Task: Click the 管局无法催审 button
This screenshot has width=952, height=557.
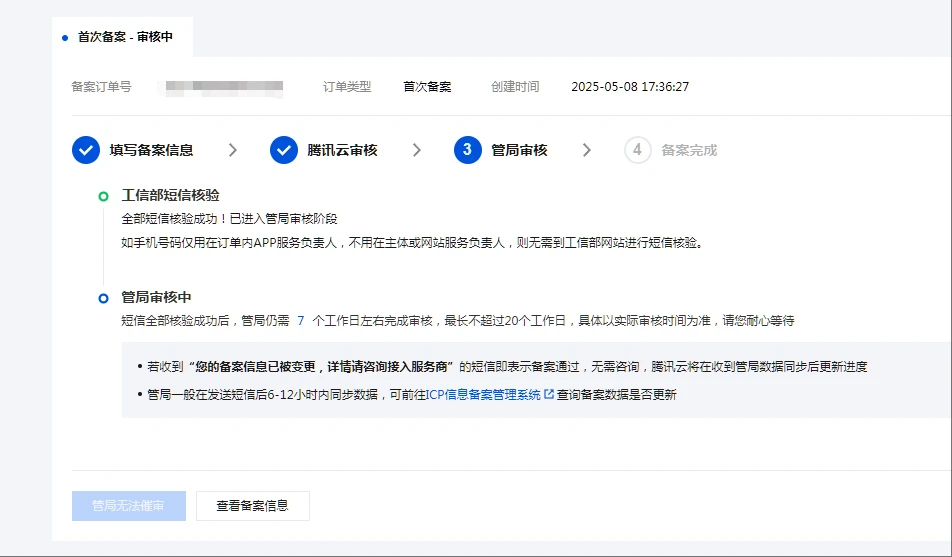Action: click(x=129, y=506)
